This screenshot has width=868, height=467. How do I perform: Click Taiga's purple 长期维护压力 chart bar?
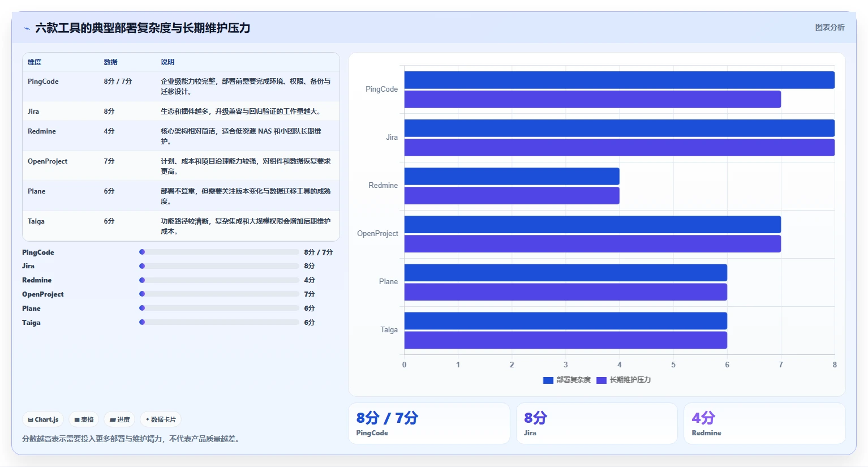point(565,340)
